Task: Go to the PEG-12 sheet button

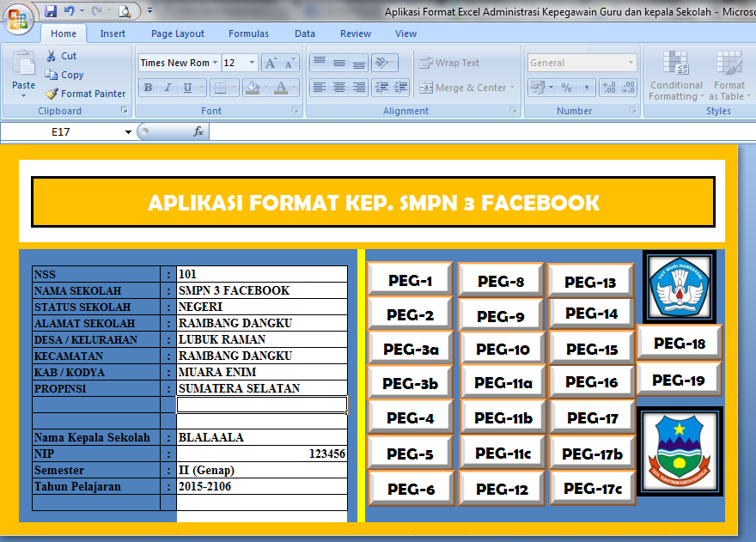Action: coord(502,489)
